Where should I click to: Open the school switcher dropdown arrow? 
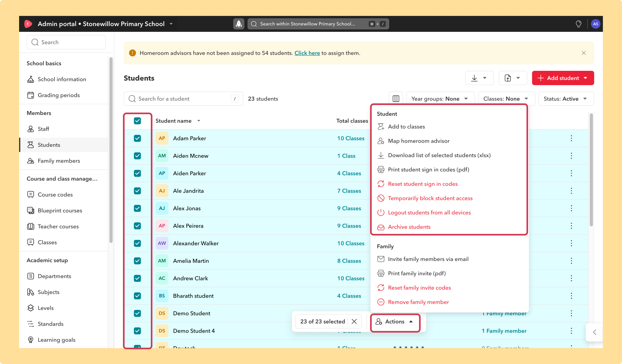[x=171, y=24]
